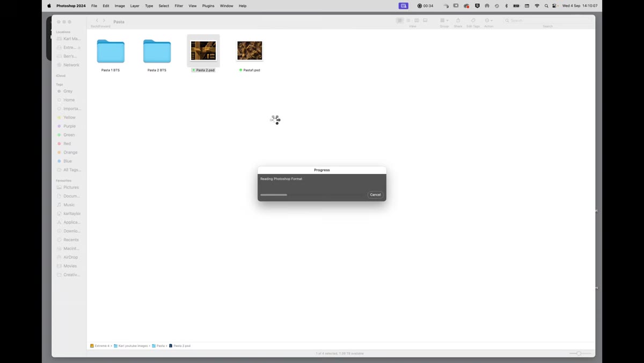644x363 pixels.
Task: Click the Finder search field
Action: tap(547, 20)
